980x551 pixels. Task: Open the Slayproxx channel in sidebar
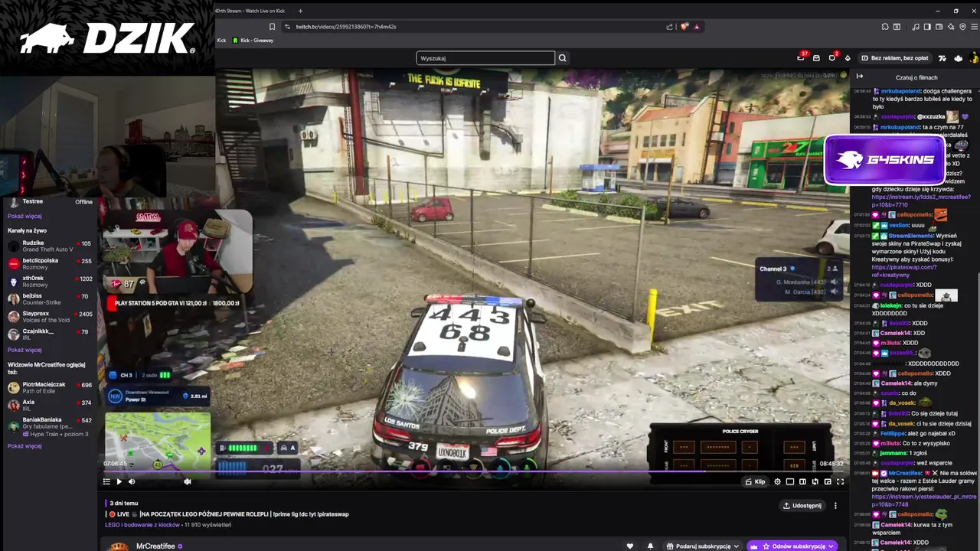(50, 317)
